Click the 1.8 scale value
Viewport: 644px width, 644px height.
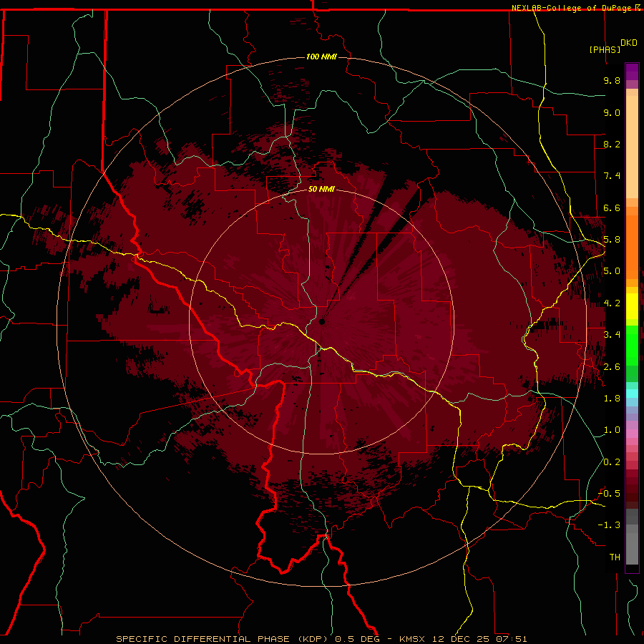(612, 399)
